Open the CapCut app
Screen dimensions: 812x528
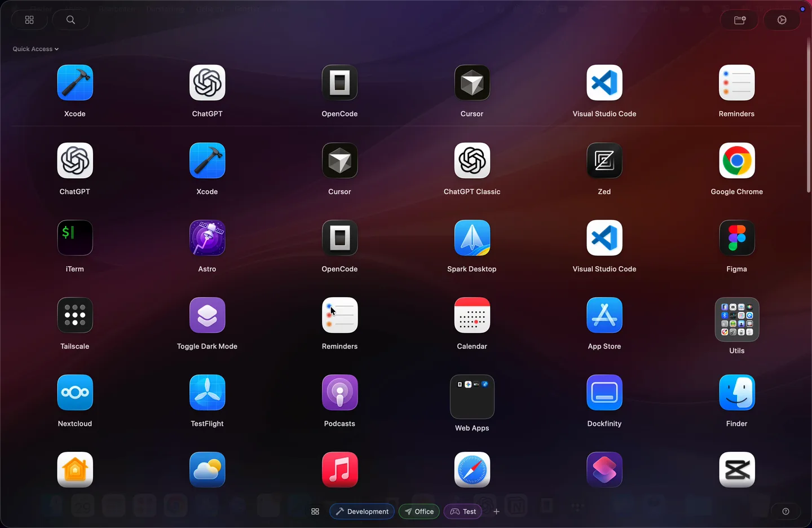pos(737,470)
